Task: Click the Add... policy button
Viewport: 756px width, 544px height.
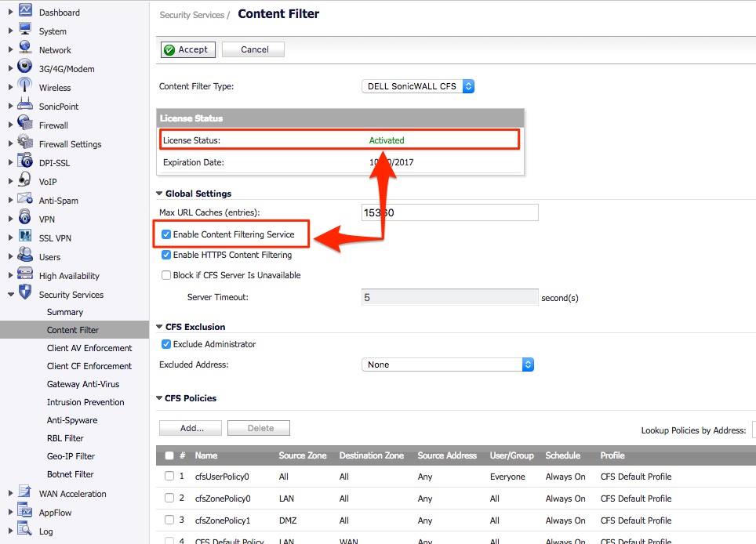Action: (191, 428)
